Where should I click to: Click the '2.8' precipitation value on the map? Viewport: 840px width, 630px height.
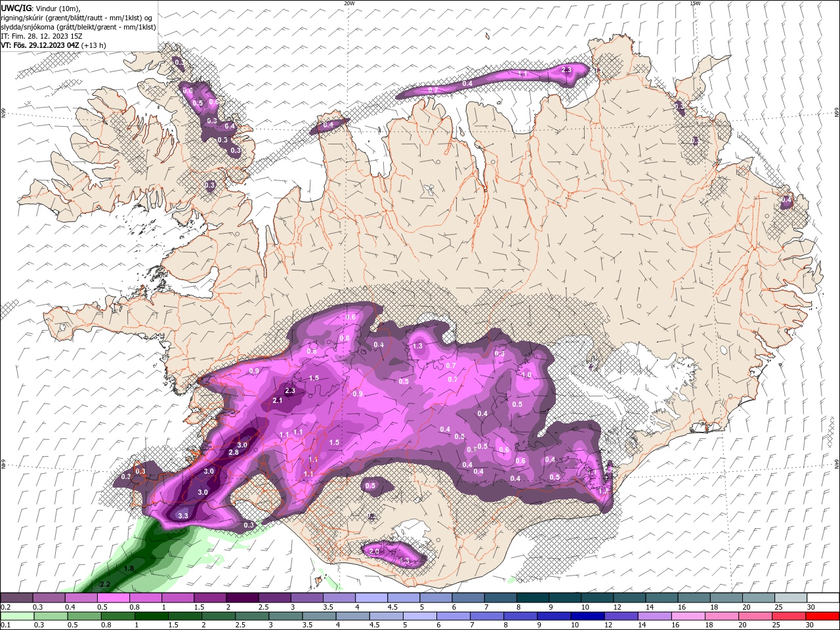pos(234,453)
